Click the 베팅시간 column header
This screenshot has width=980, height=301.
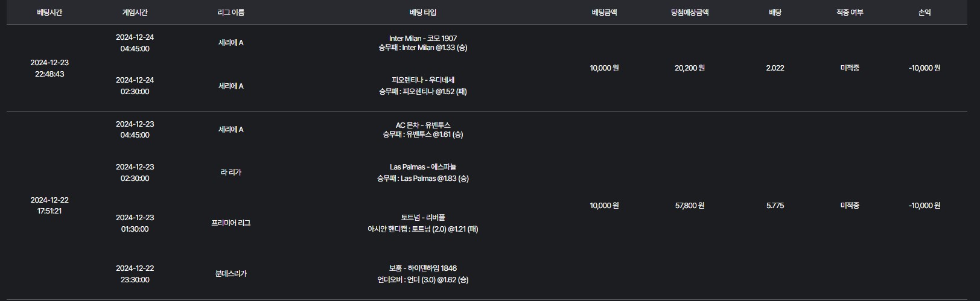[49, 12]
